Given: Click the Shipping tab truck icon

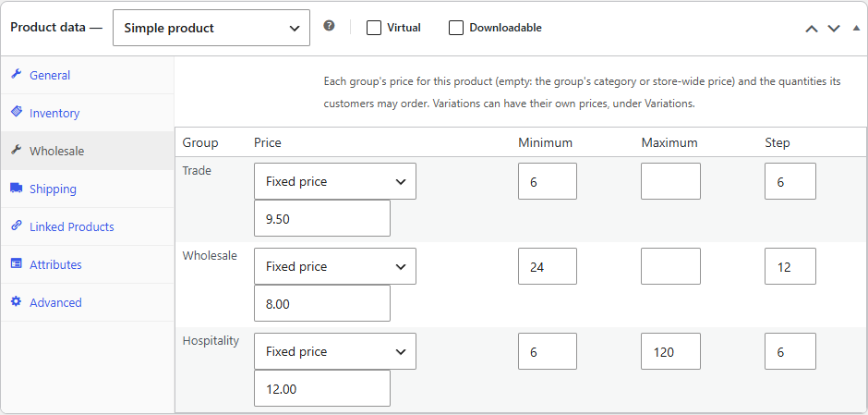Looking at the screenshot, I should point(17,188).
